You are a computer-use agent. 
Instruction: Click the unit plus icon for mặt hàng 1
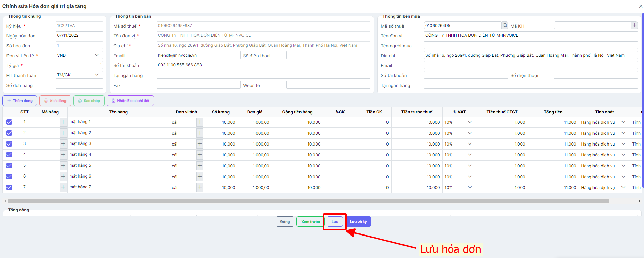point(200,122)
